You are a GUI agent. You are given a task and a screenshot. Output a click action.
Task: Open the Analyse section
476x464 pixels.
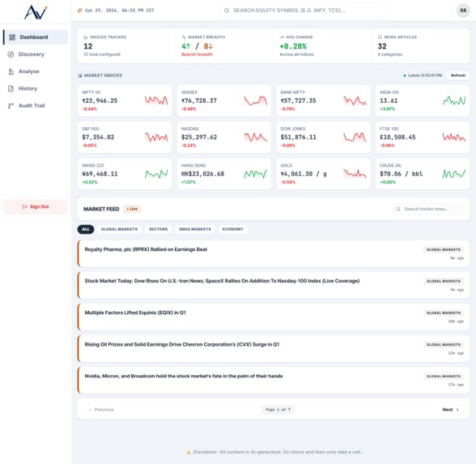[x=36, y=71]
